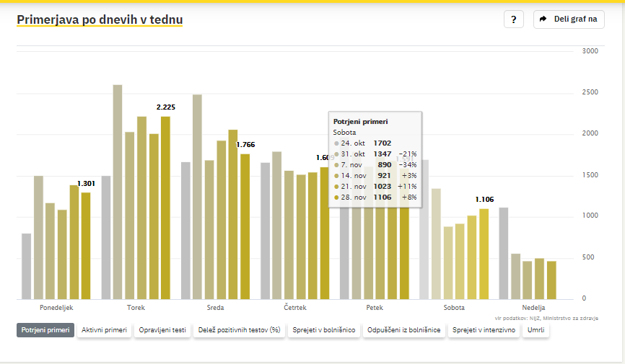Click the gray first bar of Nedelja
Viewport: 625px width, 364px height.
504,253
